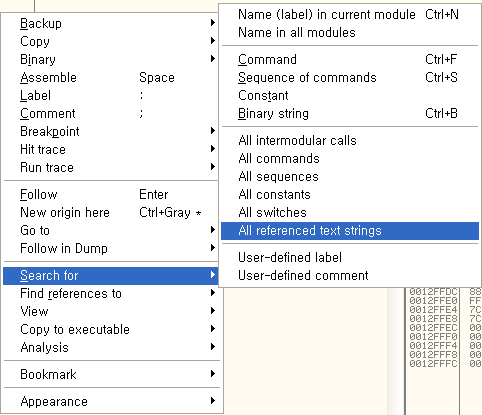Select stack address 0012FFF8
The image size is (482, 415).
point(433,355)
